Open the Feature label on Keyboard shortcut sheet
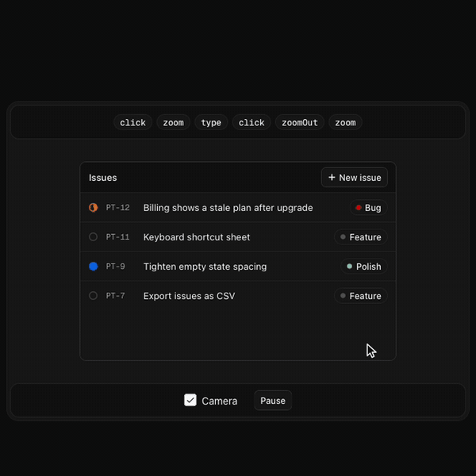Image resolution: width=476 pixels, height=476 pixels. click(x=361, y=236)
